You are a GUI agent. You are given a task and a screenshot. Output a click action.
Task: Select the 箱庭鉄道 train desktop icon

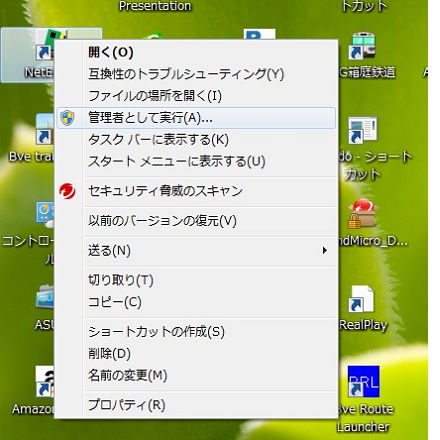(x=362, y=46)
